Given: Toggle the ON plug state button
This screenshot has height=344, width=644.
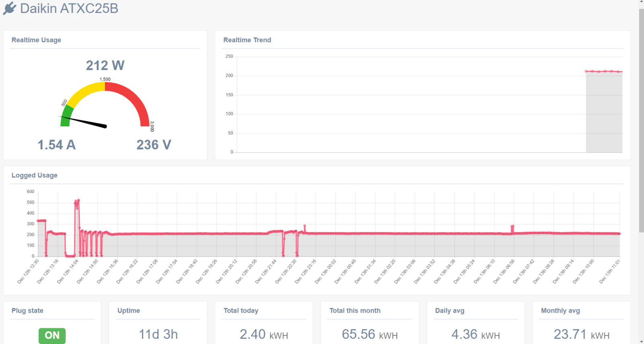Looking at the screenshot, I should point(52,336).
